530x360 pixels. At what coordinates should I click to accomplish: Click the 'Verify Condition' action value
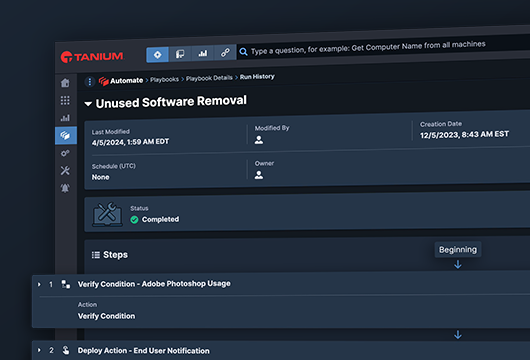[x=106, y=316]
